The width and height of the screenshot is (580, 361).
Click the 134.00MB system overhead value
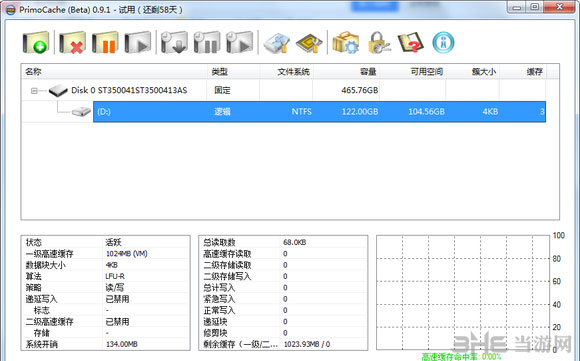(x=122, y=344)
